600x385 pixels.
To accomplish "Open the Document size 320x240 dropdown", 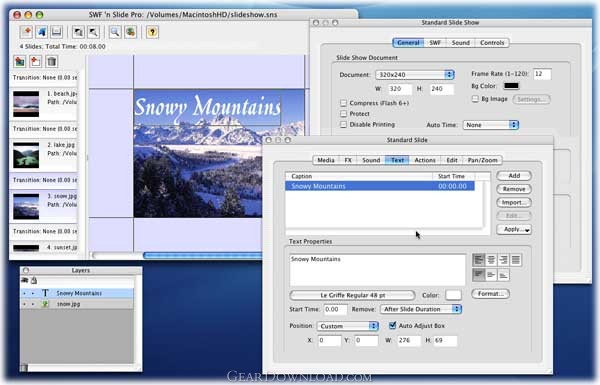I will coord(415,75).
